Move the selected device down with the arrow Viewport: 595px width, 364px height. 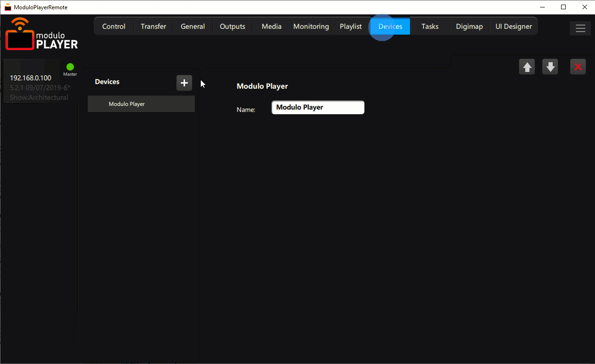click(550, 67)
